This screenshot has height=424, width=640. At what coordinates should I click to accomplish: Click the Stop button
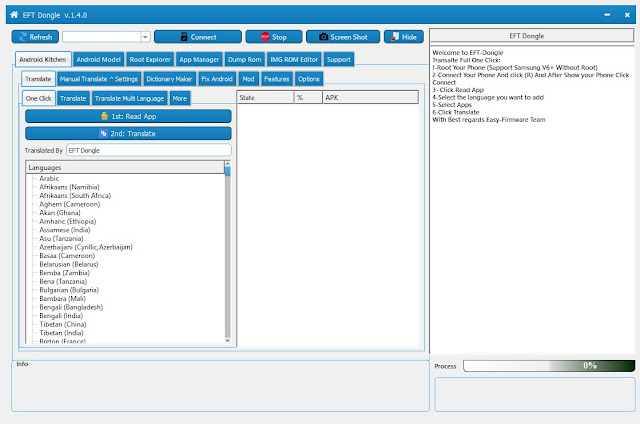coord(273,37)
